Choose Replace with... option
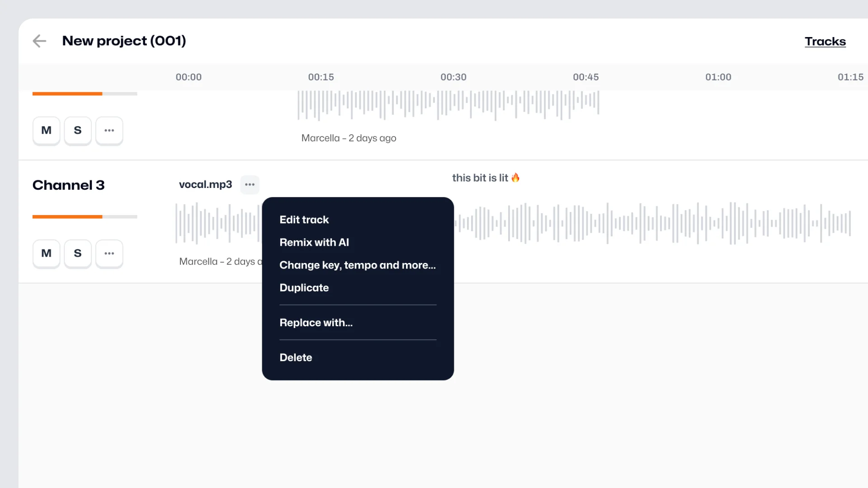 coord(316,323)
